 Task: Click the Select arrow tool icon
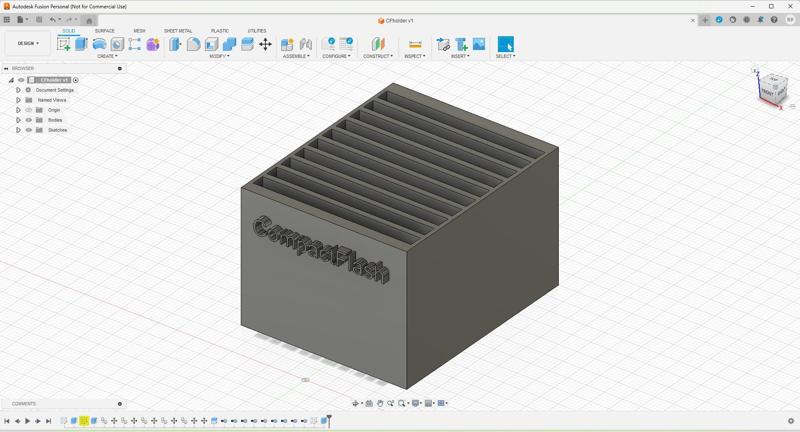click(506, 44)
